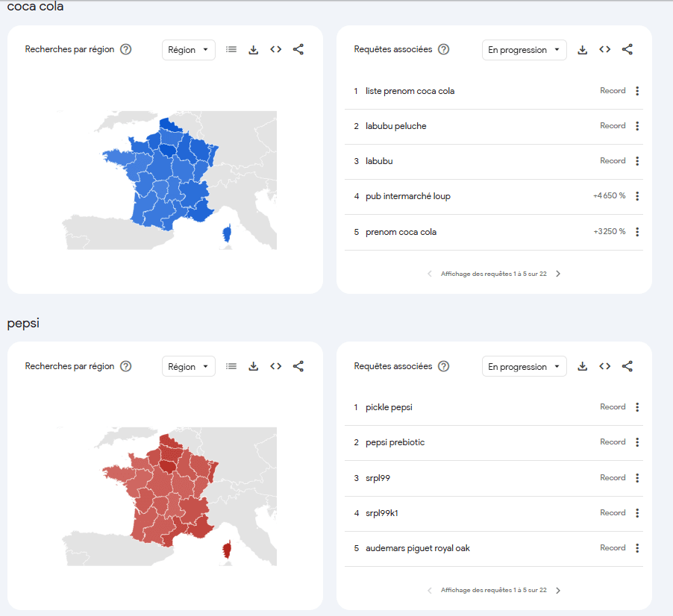Go to next page of pepsi queries
This screenshot has width=673, height=616.
(x=558, y=590)
